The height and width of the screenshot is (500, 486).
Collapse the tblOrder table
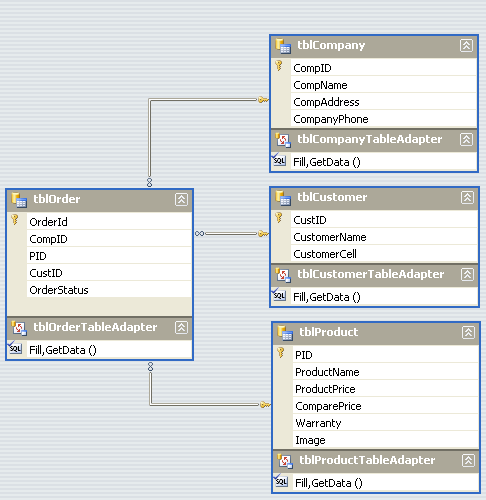pyautogui.click(x=181, y=199)
